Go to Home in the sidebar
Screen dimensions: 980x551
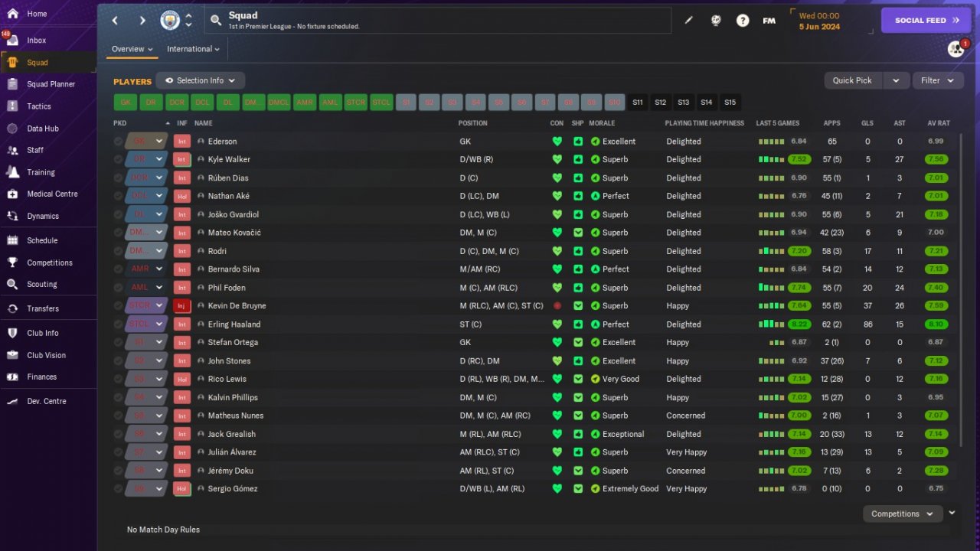[37, 14]
